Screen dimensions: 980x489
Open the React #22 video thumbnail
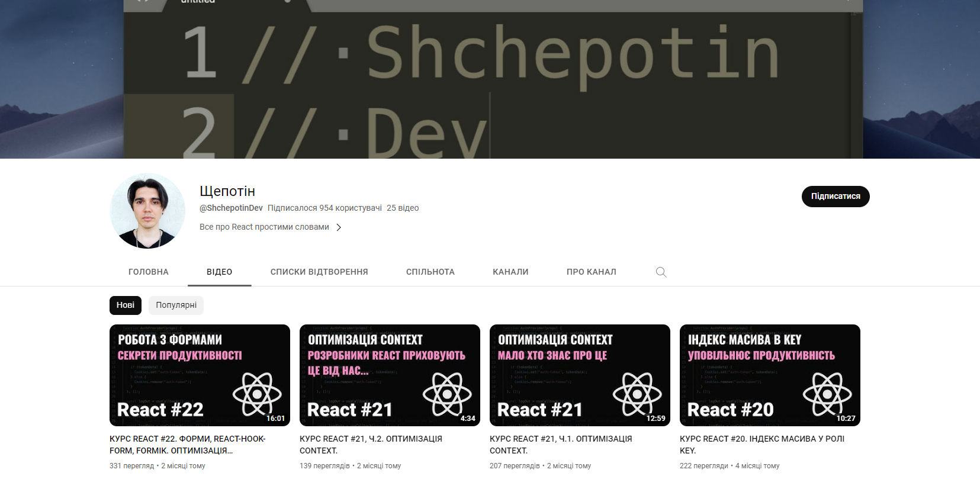[x=200, y=375]
